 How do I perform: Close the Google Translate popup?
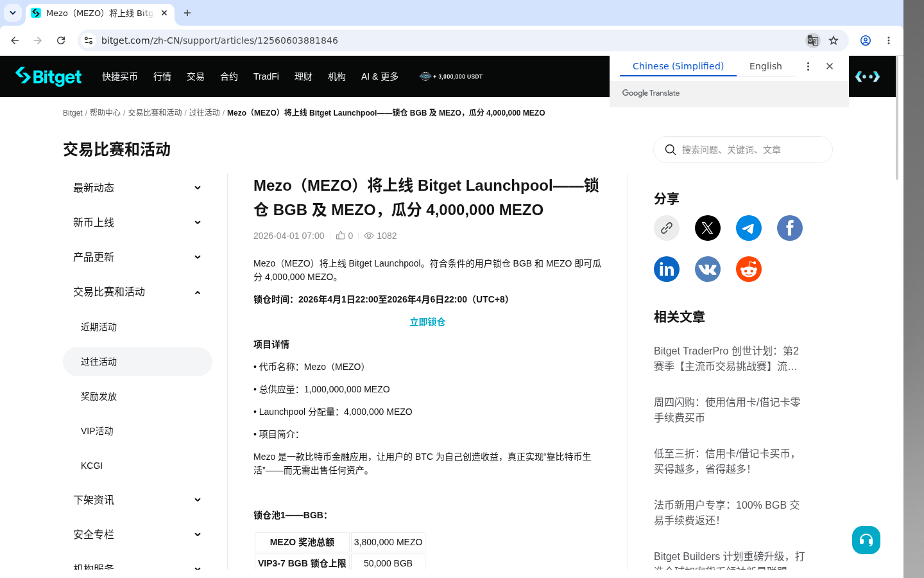(830, 66)
